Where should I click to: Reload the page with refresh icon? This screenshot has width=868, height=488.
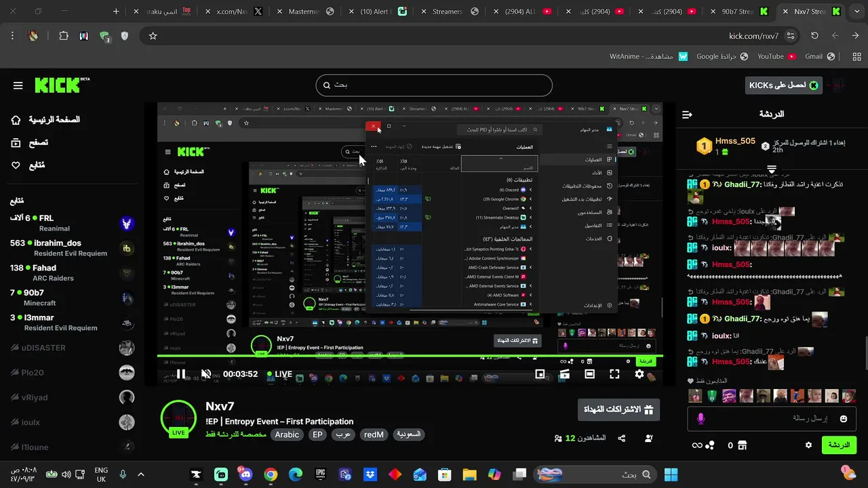click(814, 36)
